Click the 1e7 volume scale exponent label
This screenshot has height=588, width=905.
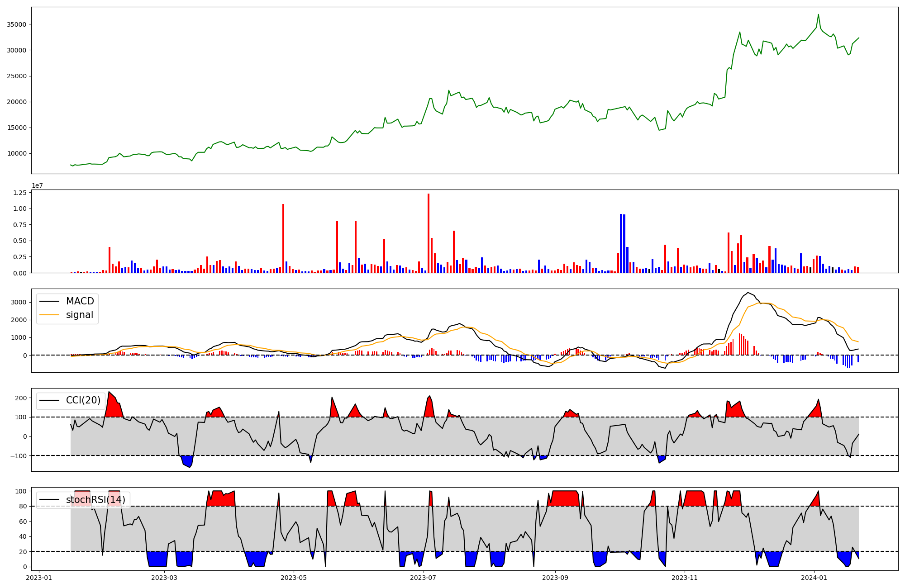(37, 185)
